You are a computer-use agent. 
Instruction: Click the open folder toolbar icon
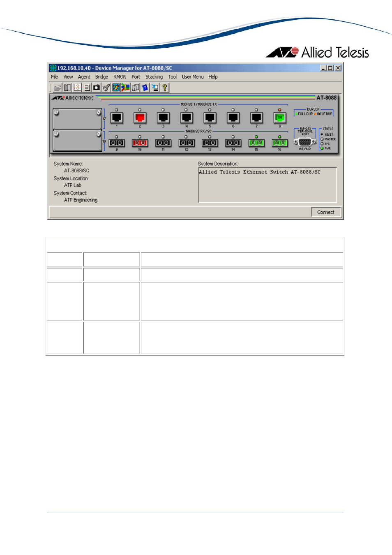(x=58, y=88)
